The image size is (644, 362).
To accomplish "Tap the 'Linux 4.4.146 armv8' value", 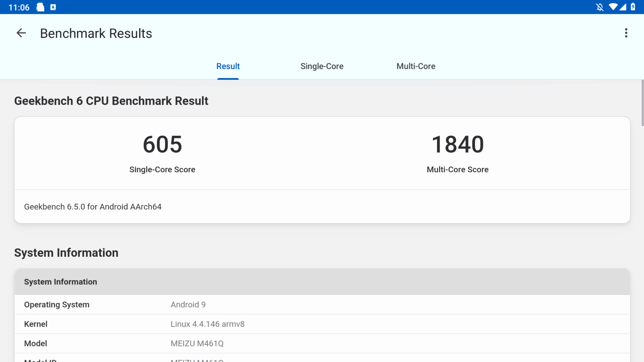I will 208,324.
